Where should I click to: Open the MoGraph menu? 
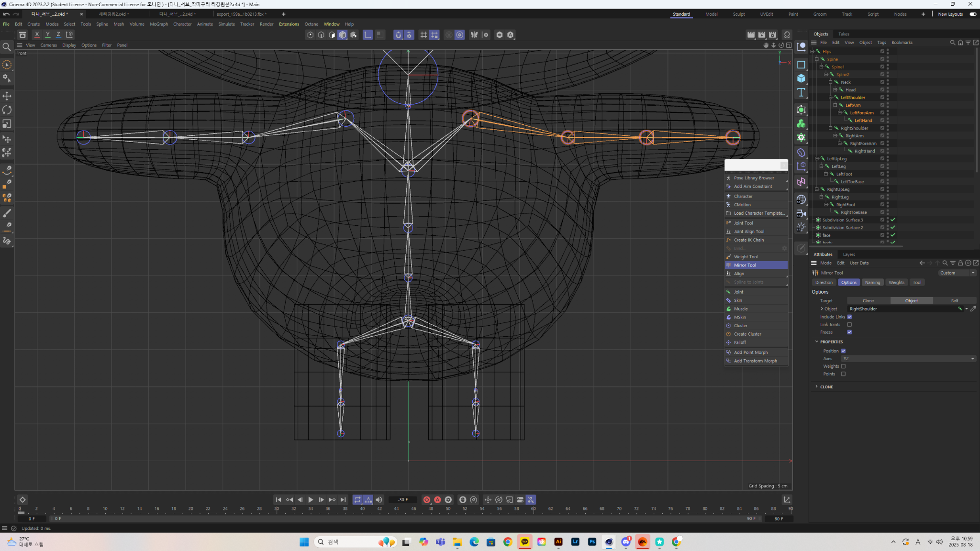159,24
